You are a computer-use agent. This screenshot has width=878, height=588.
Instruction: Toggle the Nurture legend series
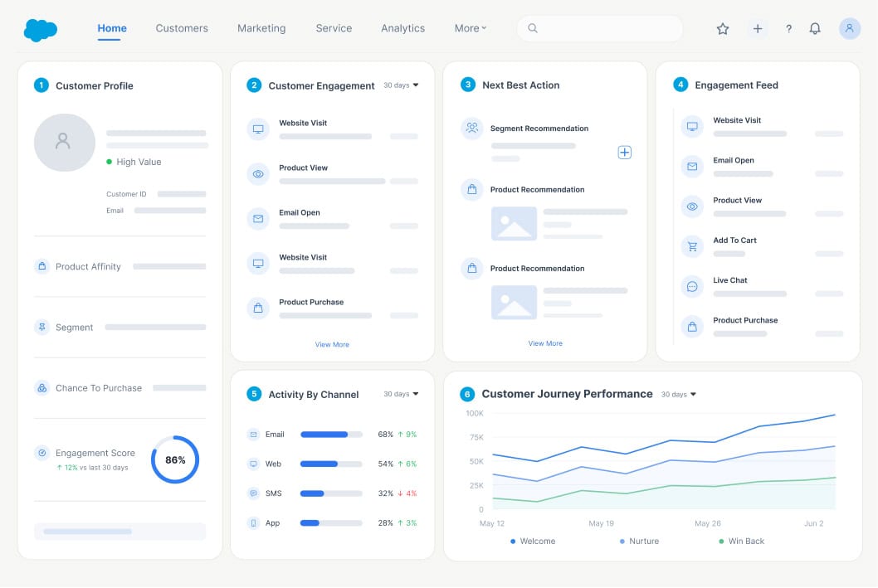[x=640, y=541]
